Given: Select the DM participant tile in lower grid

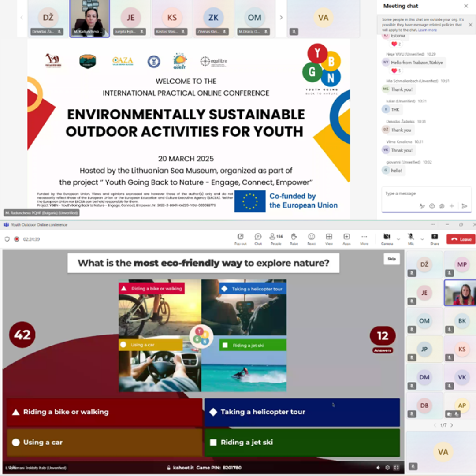Looking at the screenshot, I should coord(424,377).
